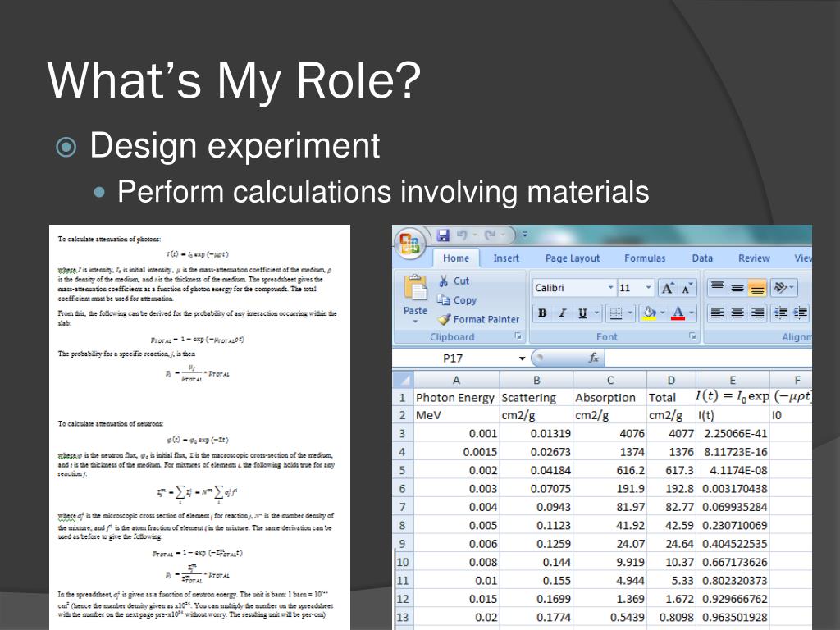
Task: Select row 7 header
Action: (x=403, y=507)
